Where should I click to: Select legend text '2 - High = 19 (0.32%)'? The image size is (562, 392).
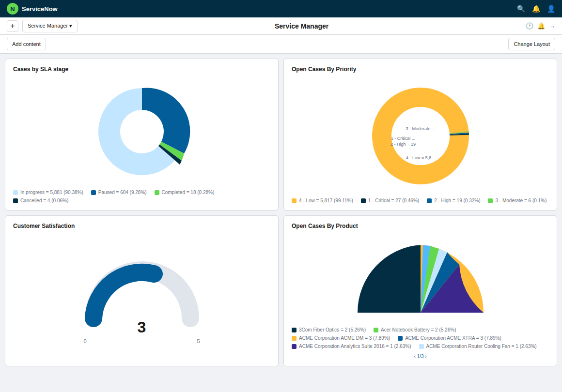(x=457, y=200)
